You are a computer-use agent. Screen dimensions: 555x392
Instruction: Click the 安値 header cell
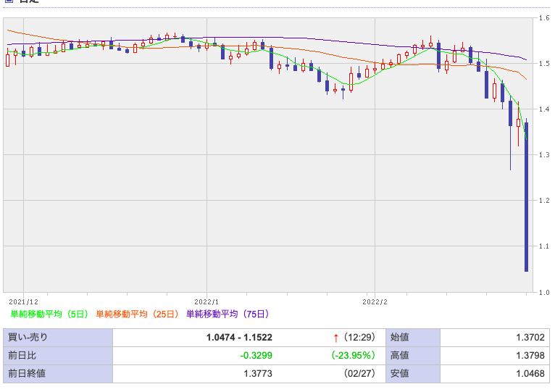tap(413, 374)
